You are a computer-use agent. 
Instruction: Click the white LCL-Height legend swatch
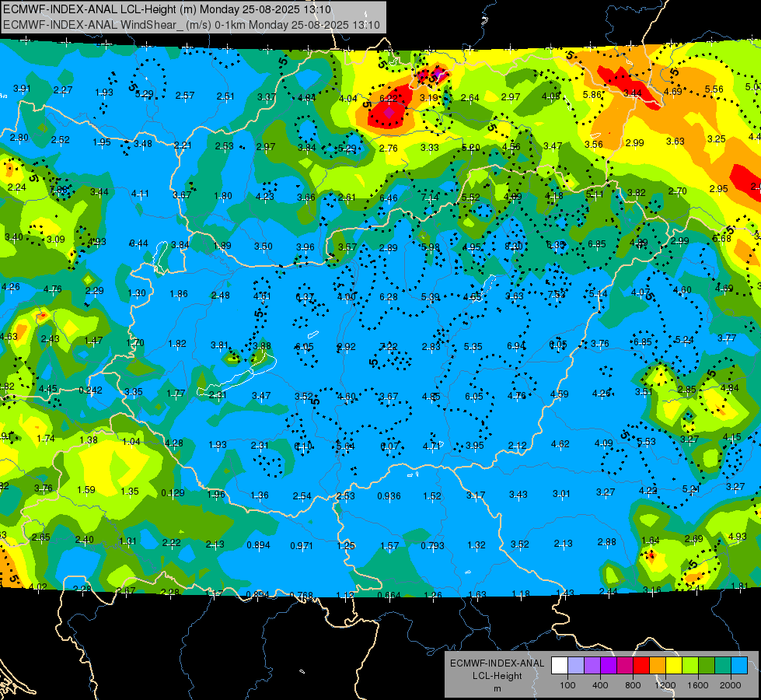560,666
